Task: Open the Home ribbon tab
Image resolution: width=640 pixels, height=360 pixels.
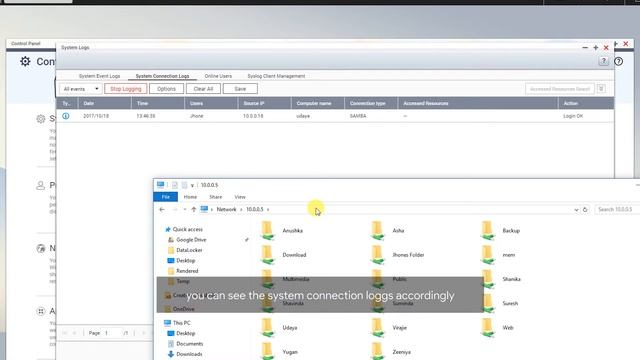Action: coord(190,197)
